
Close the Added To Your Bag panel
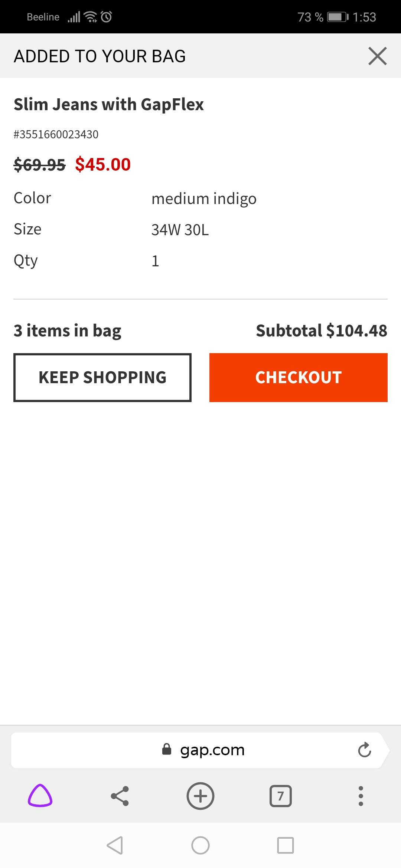(378, 56)
